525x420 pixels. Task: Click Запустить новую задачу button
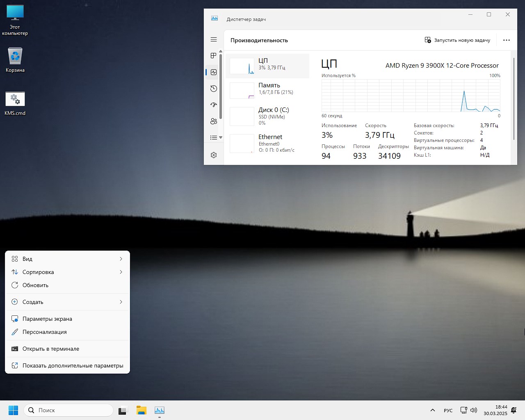(x=457, y=40)
